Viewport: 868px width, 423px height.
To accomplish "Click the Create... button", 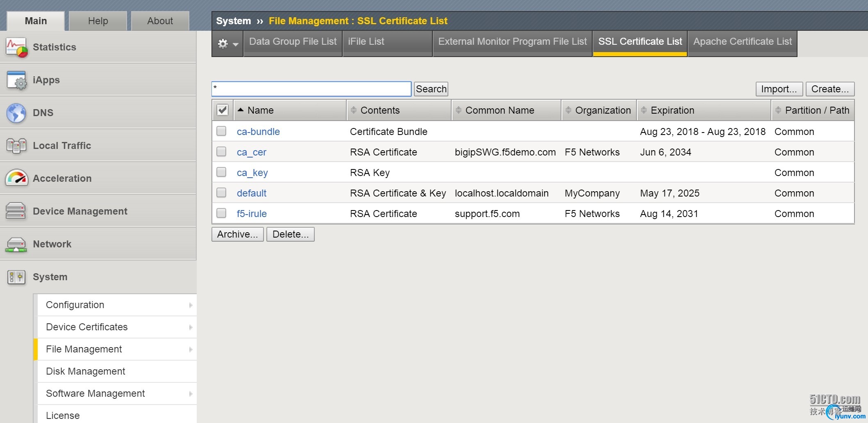I will coord(830,89).
